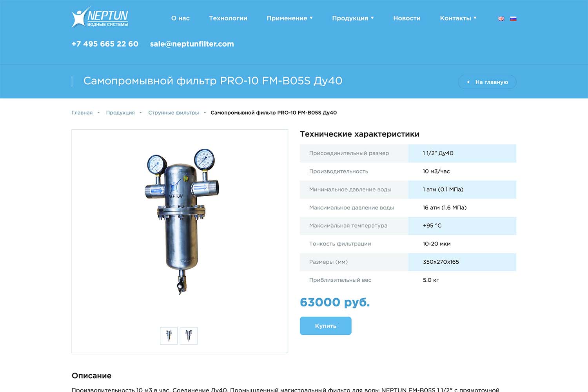The height and width of the screenshot is (392, 588).
Task: Click the Минимальное давление воды label
Action: pyautogui.click(x=350, y=190)
